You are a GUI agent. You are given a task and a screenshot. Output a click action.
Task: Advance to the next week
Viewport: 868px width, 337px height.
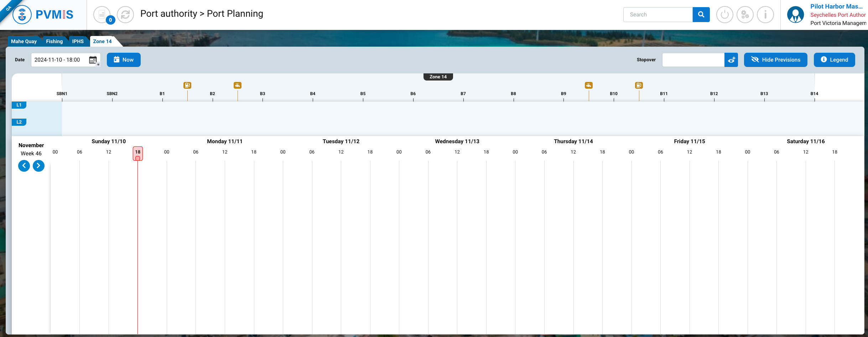pos(38,166)
